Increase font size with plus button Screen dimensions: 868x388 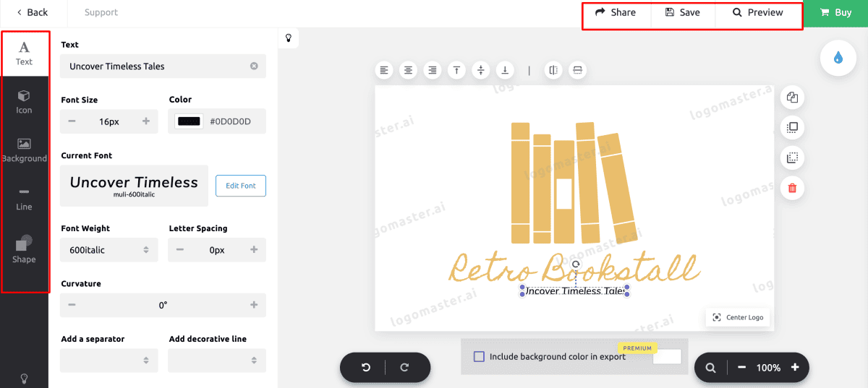pos(146,121)
